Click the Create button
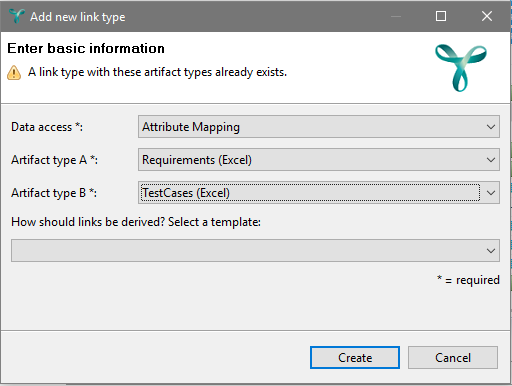 pos(355,357)
